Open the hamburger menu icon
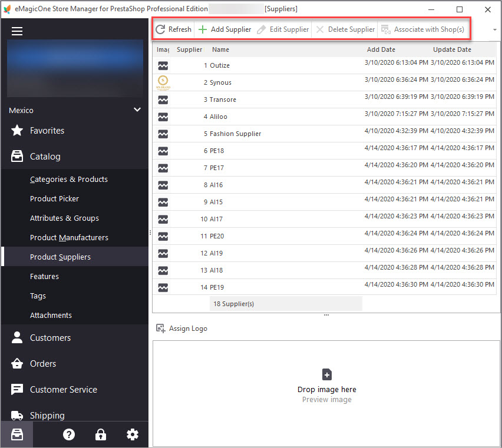 [17, 31]
